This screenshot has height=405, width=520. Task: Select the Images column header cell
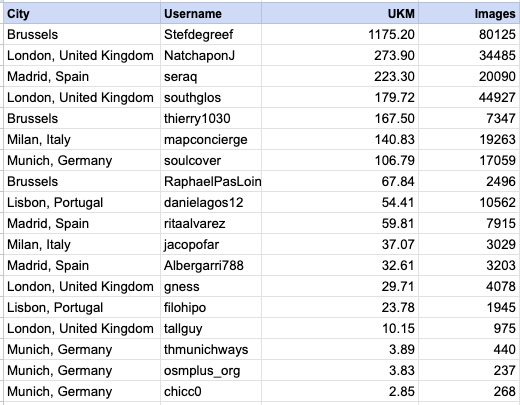(x=469, y=14)
